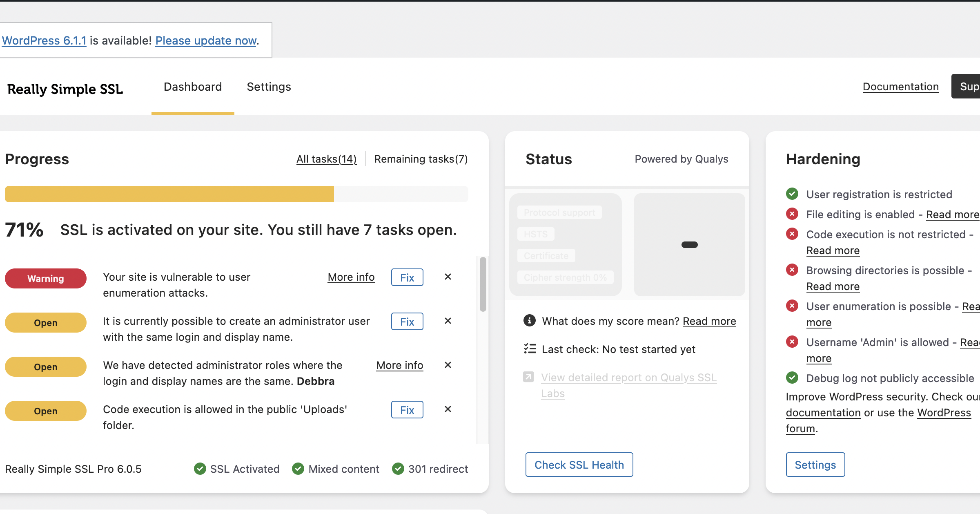The image size is (980, 514).
Task: Click the Really Simple SSL Pro 6.0.5 text
Action: click(x=73, y=469)
